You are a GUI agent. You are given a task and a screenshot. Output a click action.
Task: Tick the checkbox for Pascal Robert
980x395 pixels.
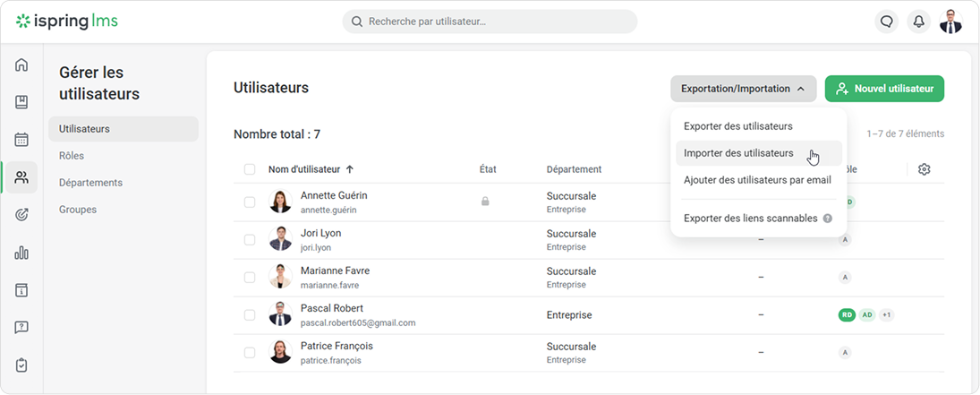pos(250,315)
